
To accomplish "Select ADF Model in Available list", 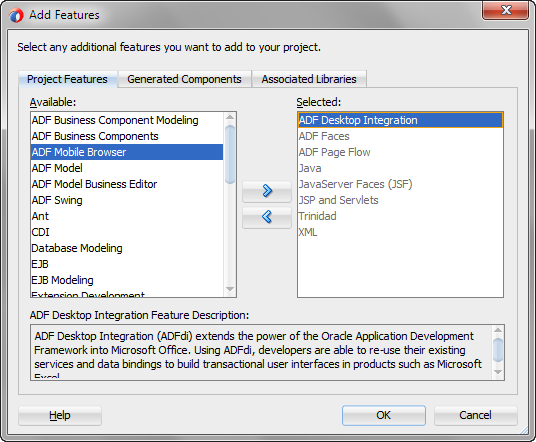I will [x=127, y=168].
